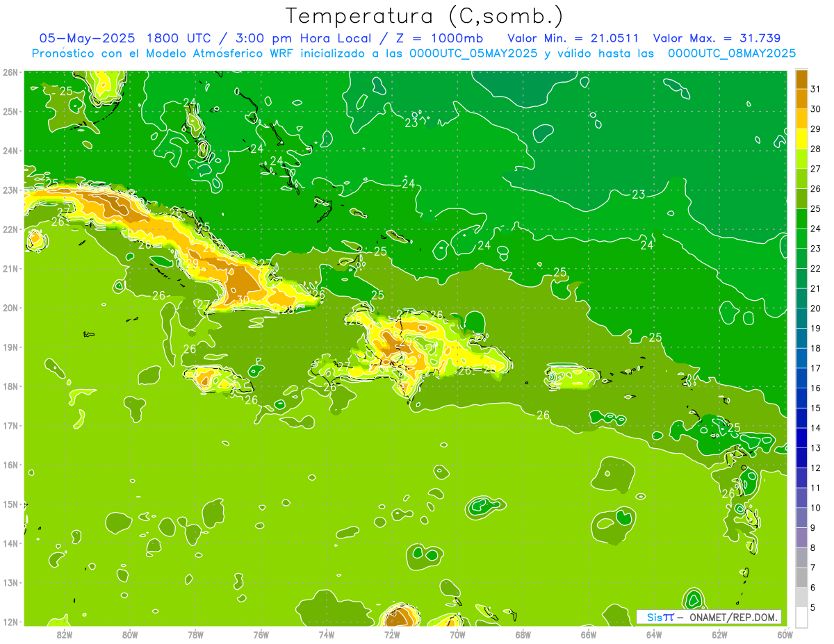Viewport: 834px width, 644px height.
Task: Click the color scale label "22"
Action: (x=815, y=268)
